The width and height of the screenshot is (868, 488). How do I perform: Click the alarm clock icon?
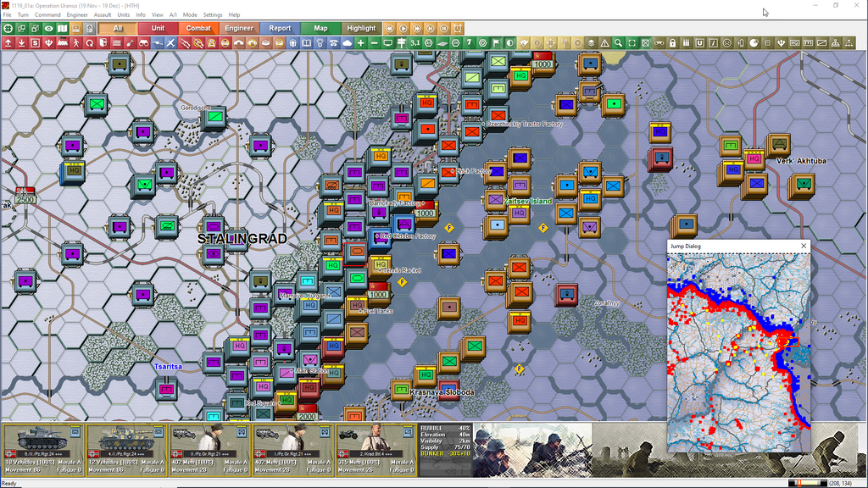pos(457,28)
